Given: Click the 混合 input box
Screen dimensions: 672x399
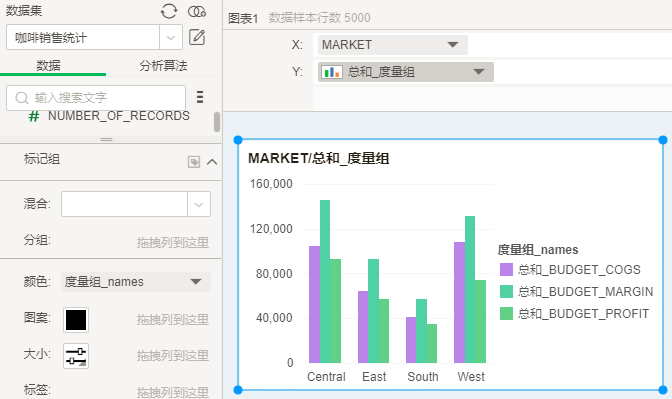Looking at the screenshot, I should point(124,204).
